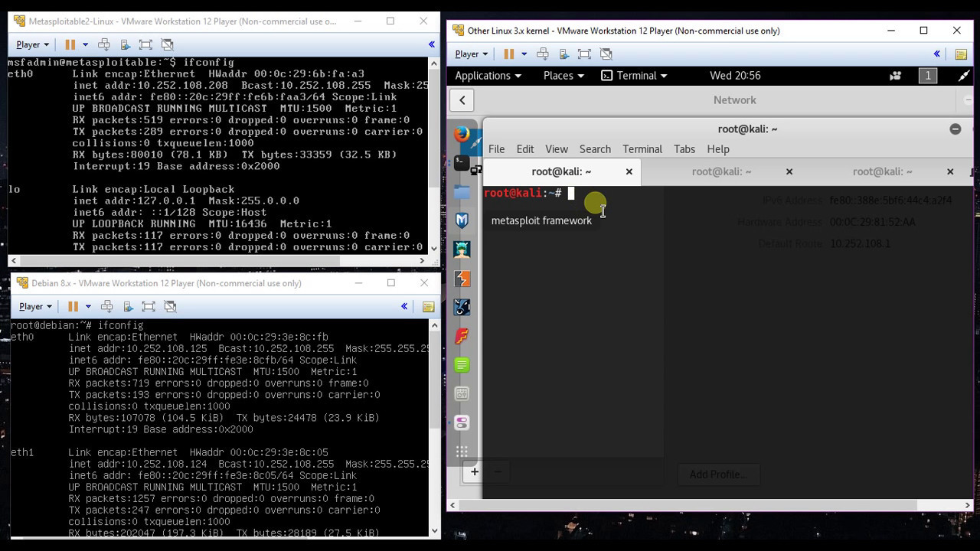This screenshot has height=551, width=980.
Task: Open the Player dropdown in Debian window
Action: click(35, 306)
